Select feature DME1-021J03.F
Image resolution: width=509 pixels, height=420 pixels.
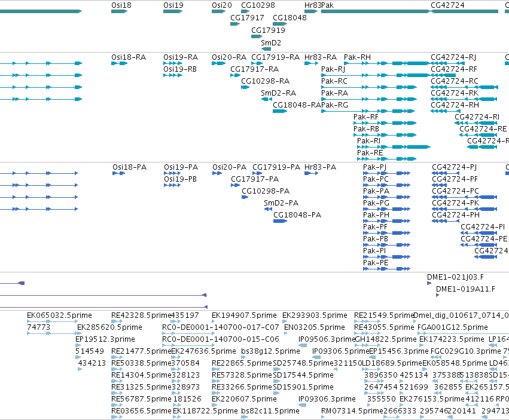[x=429, y=283]
